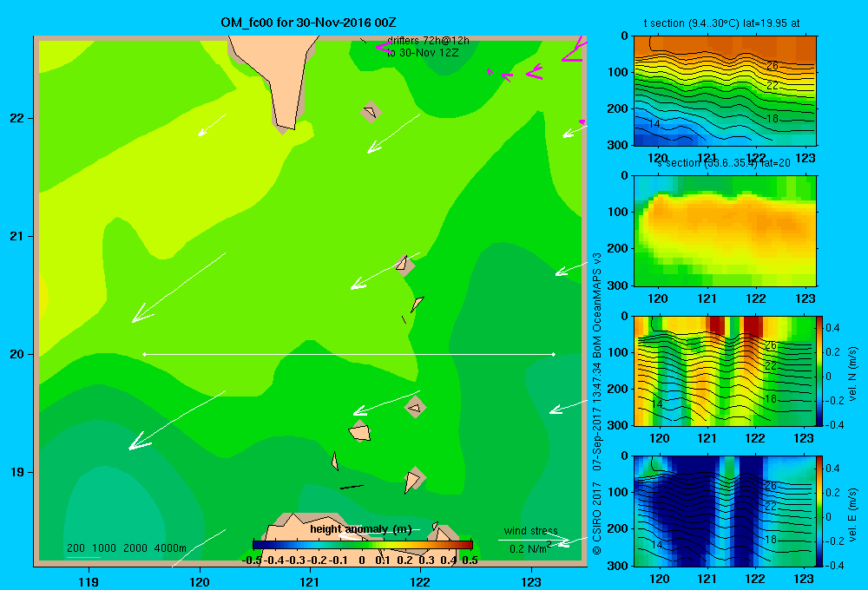The width and height of the screenshot is (868, 590).
Task: Open the northward velocity section panel
Action: (x=725, y=370)
